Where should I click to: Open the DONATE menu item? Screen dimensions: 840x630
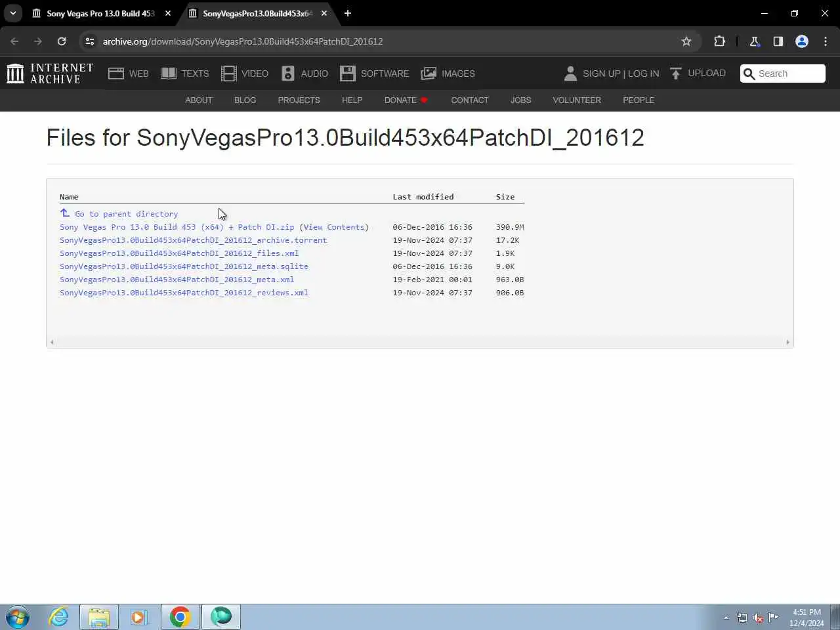pos(406,100)
